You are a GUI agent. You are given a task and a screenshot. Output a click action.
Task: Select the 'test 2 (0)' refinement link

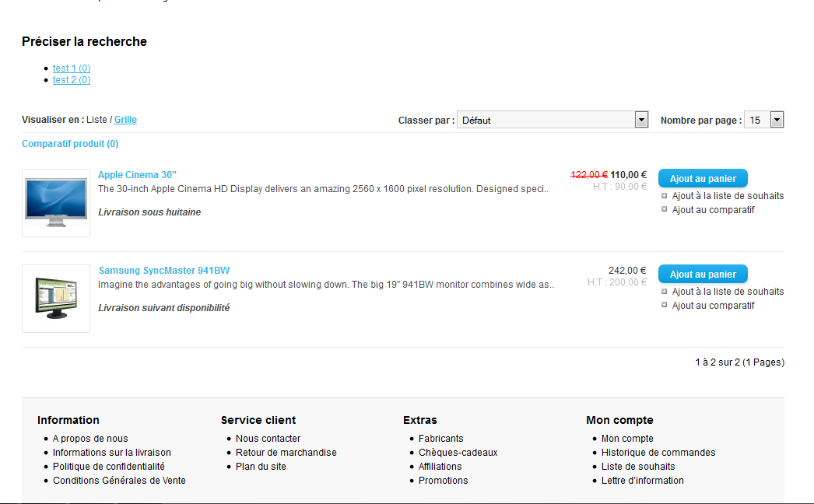(72, 80)
